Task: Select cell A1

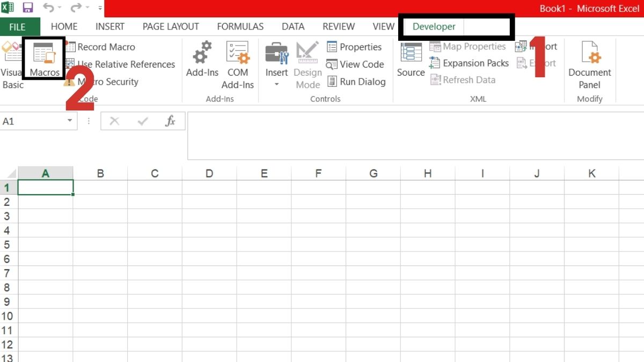Action: 46,187
